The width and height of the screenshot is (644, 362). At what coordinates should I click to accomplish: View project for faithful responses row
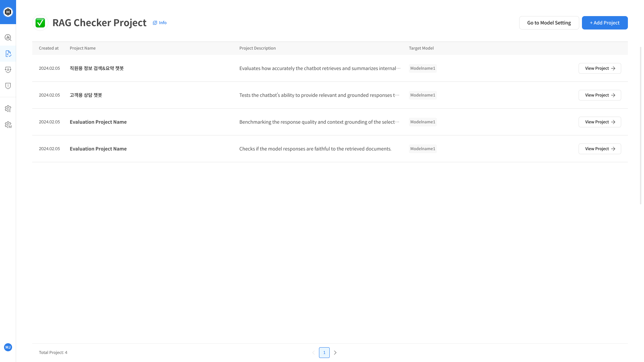600,149
